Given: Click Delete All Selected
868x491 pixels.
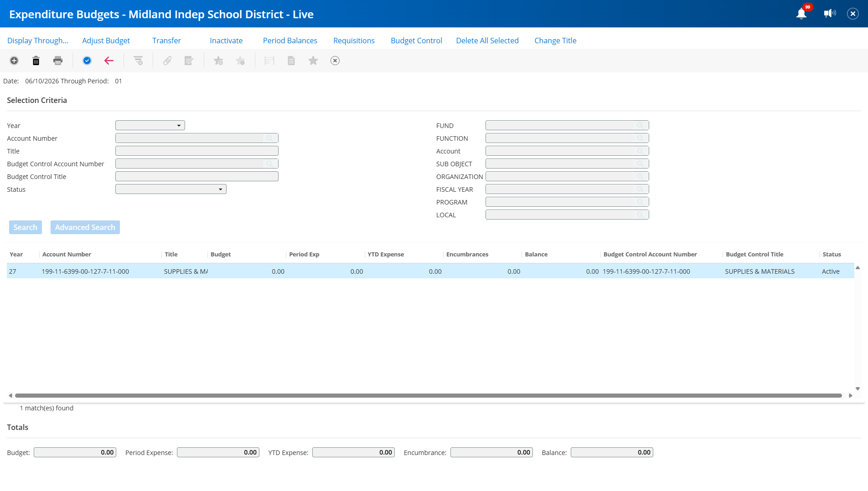Looking at the screenshot, I should coord(487,41).
